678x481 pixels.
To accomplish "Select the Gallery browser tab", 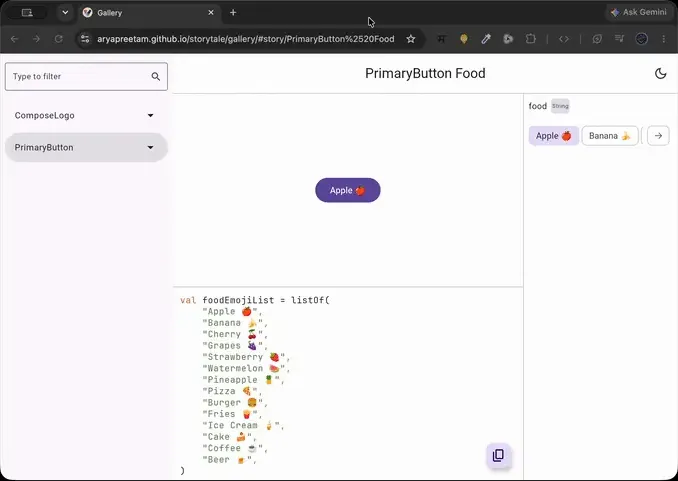I will pos(149,13).
